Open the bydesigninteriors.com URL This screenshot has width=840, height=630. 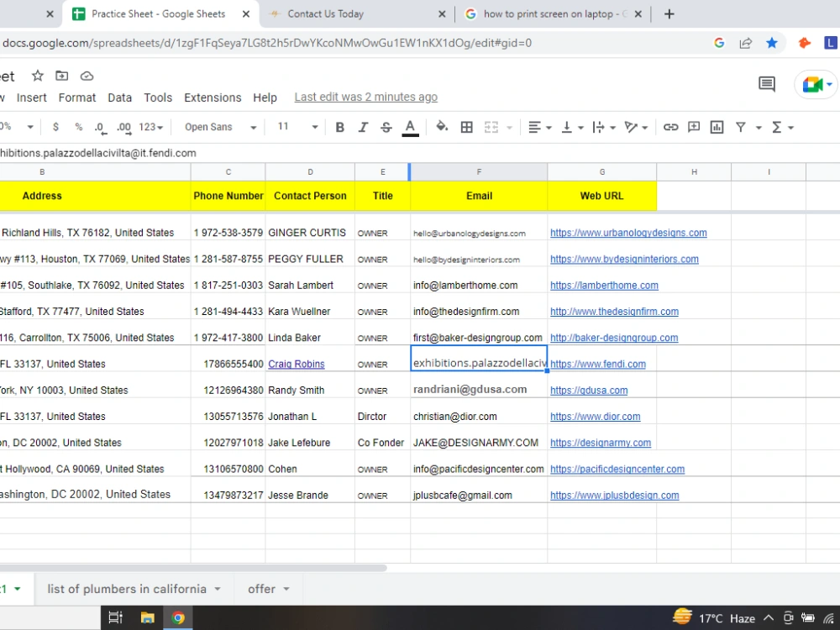pos(624,259)
